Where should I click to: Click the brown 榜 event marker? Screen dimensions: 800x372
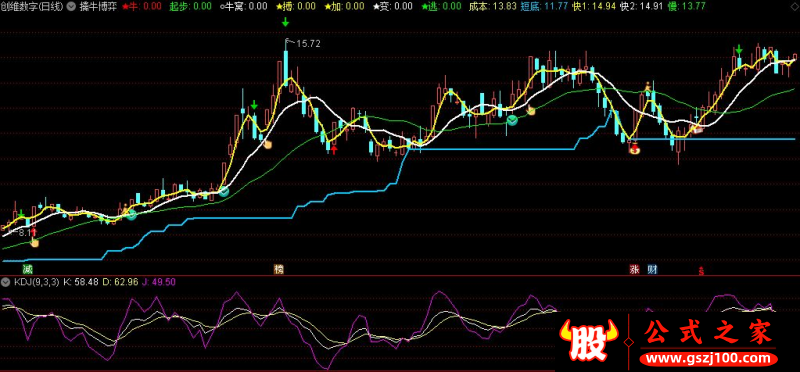coord(279,269)
